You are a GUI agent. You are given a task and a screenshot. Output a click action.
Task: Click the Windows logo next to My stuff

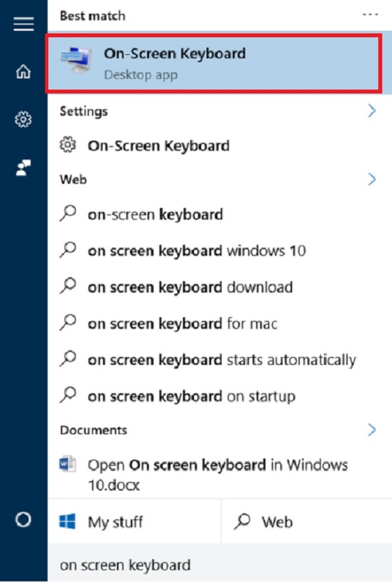pos(69,522)
